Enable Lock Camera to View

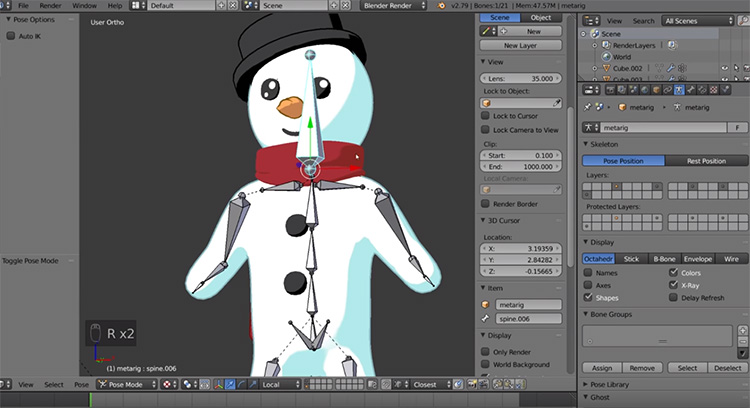[x=485, y=130]
